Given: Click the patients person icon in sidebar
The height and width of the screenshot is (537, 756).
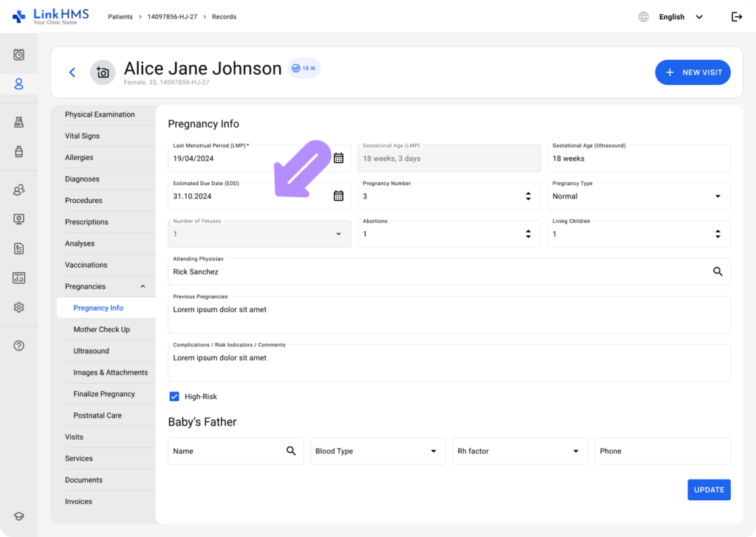Looking at the screenshot, I should 19,84.
